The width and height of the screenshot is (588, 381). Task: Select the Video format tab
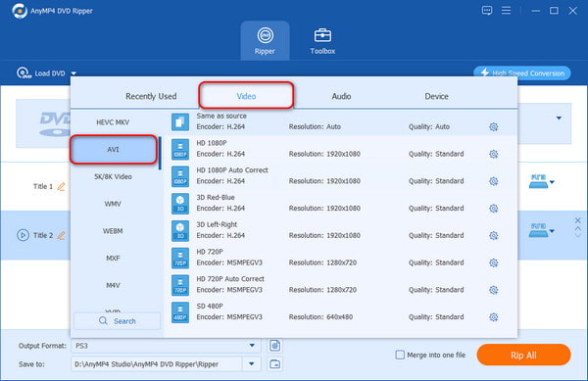point(246,96)
